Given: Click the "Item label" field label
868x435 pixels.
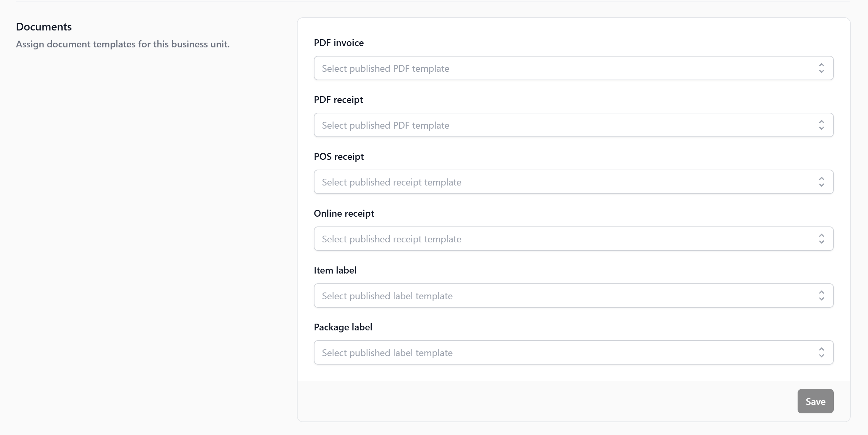Looking at the screenshot, I should coord(335,270).
